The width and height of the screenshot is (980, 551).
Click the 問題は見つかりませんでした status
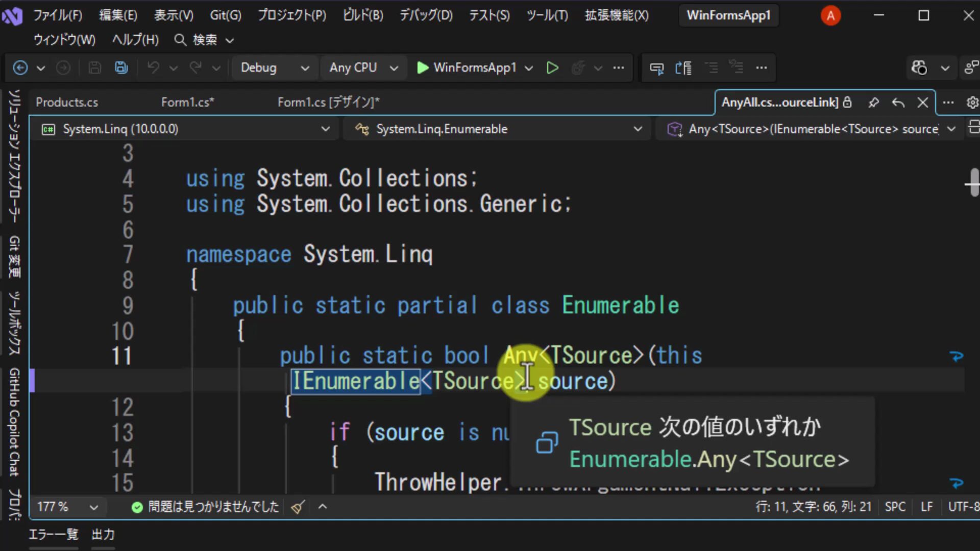206,507
